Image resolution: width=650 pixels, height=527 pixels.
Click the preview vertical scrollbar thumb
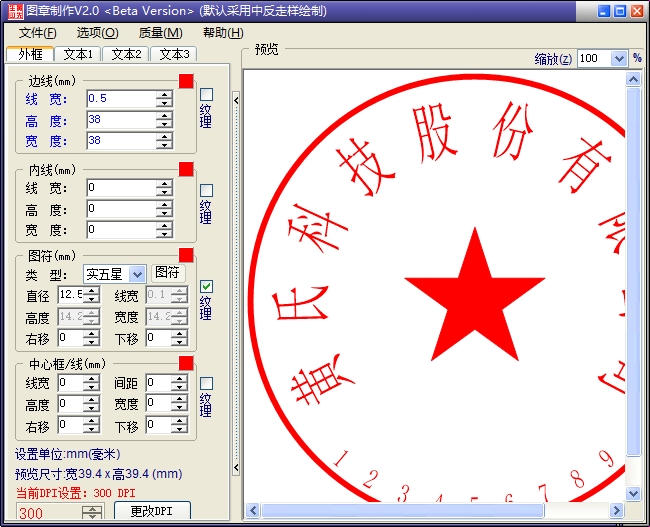coord(633,272)
